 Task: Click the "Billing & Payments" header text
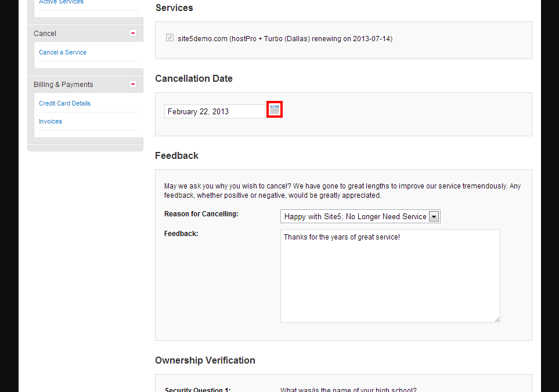click(63, 85)
